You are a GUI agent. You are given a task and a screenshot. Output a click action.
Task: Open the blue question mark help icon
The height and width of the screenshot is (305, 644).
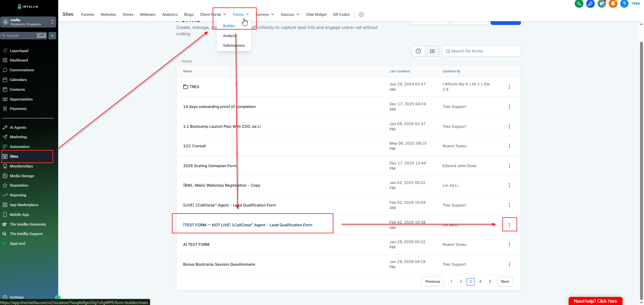tap(624, 4)
